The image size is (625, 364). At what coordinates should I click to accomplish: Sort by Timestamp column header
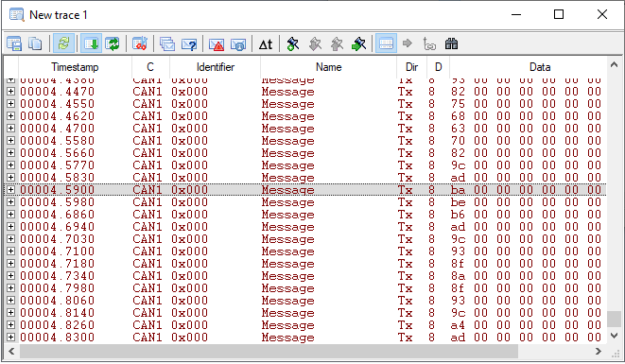click(75, 67)
